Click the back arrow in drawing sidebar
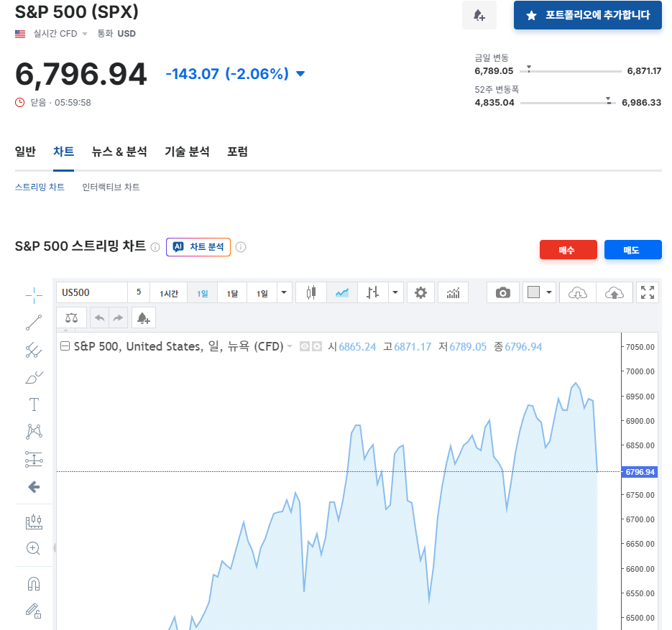This screenshot has height=630, width=672. (34, 486)
